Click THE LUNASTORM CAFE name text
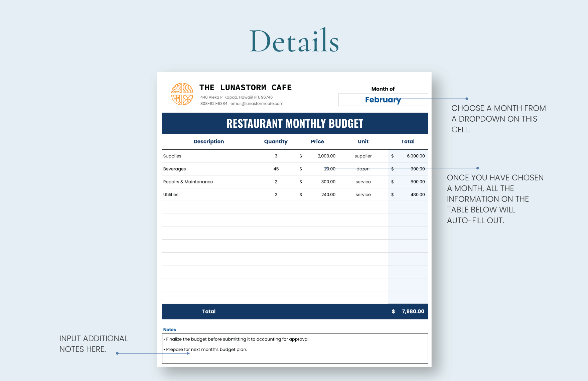 [x=246, y=88]
